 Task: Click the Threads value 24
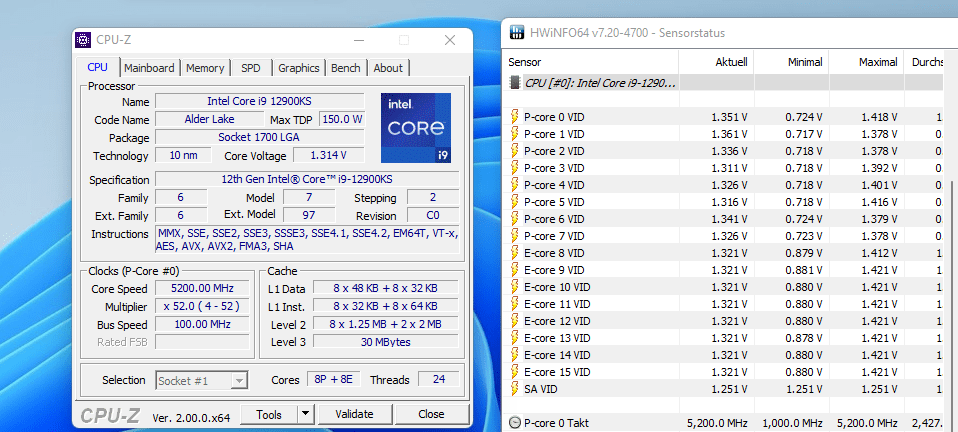coord(439,379)
